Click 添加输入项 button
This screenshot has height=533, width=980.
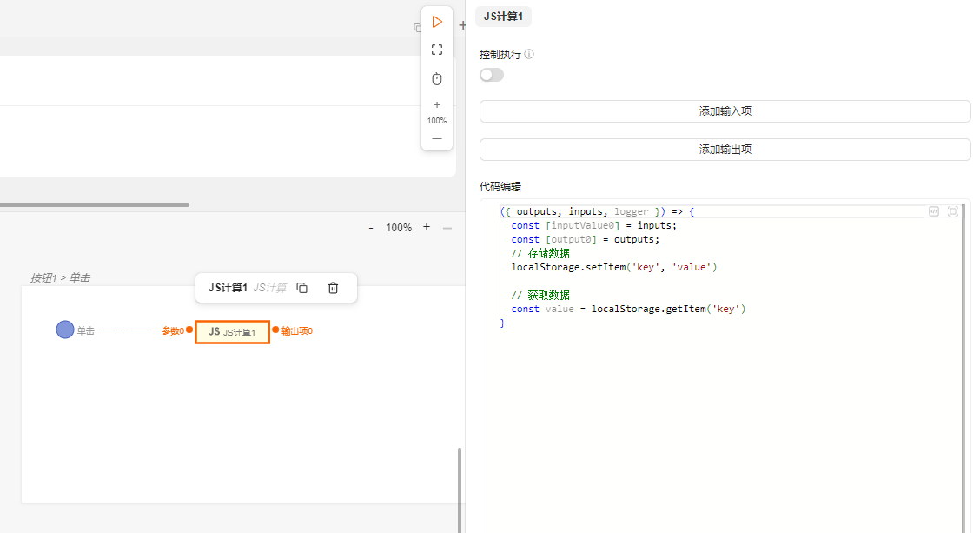[725, 111]
